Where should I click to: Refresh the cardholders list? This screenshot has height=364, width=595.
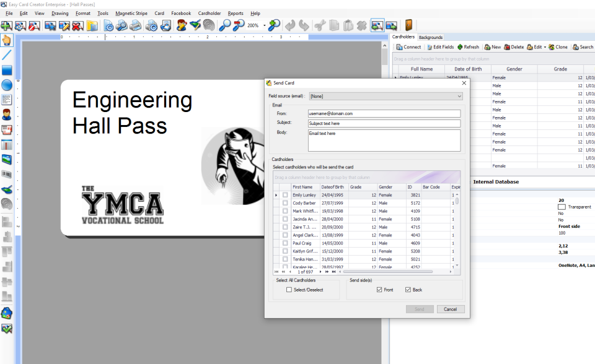click(470, 46)
